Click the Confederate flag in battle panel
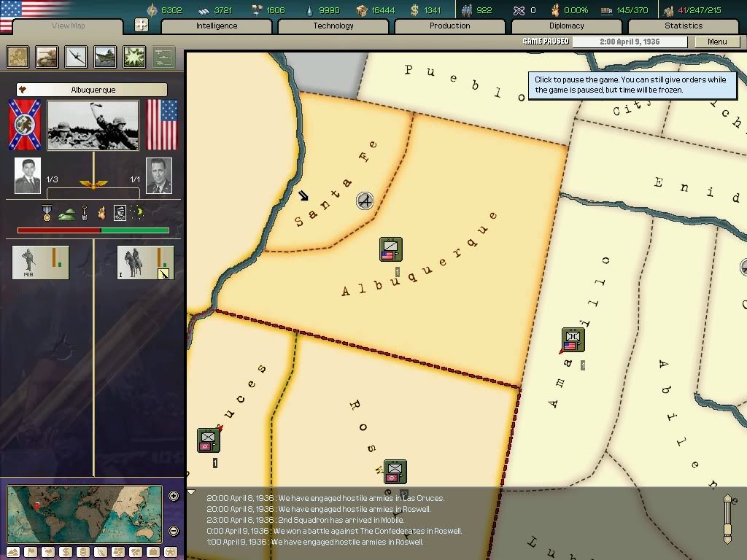Screen dimensions: 747x560 tap(25, 125)
